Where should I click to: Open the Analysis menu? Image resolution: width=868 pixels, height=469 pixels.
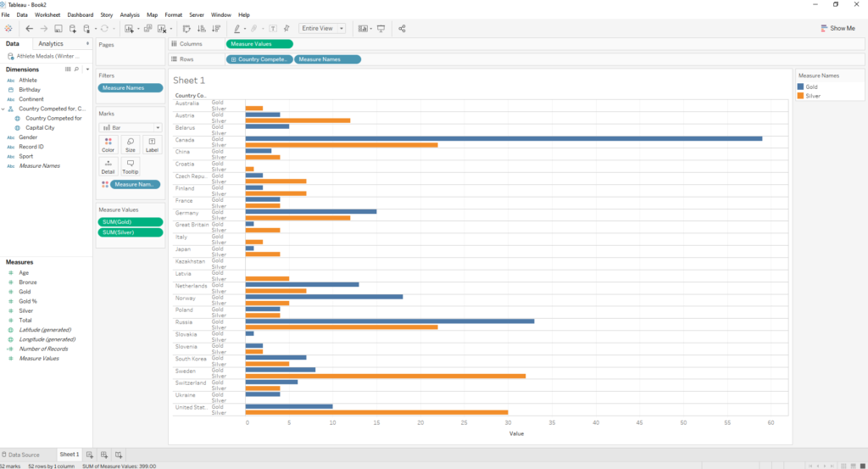(130, 14)
